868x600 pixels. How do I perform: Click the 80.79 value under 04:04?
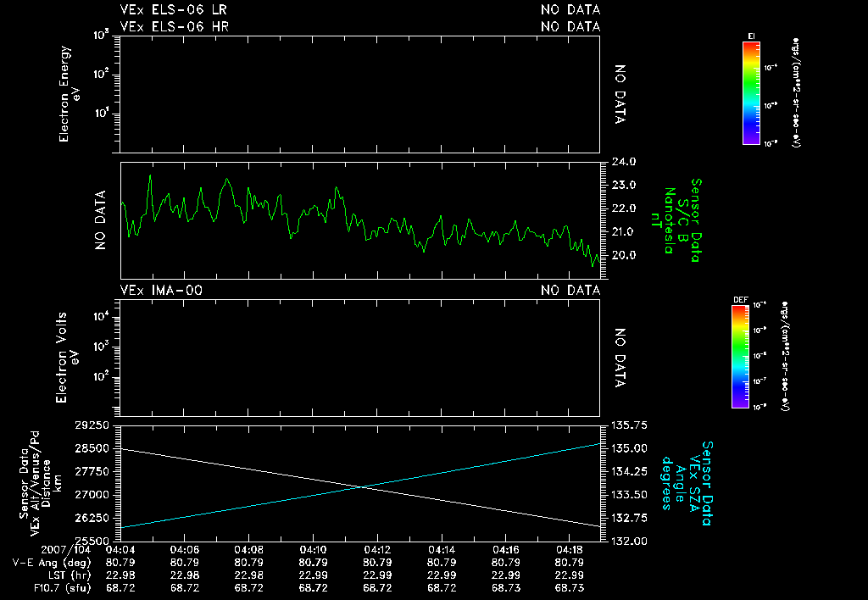pyautogui.click(x=120, y=563)
